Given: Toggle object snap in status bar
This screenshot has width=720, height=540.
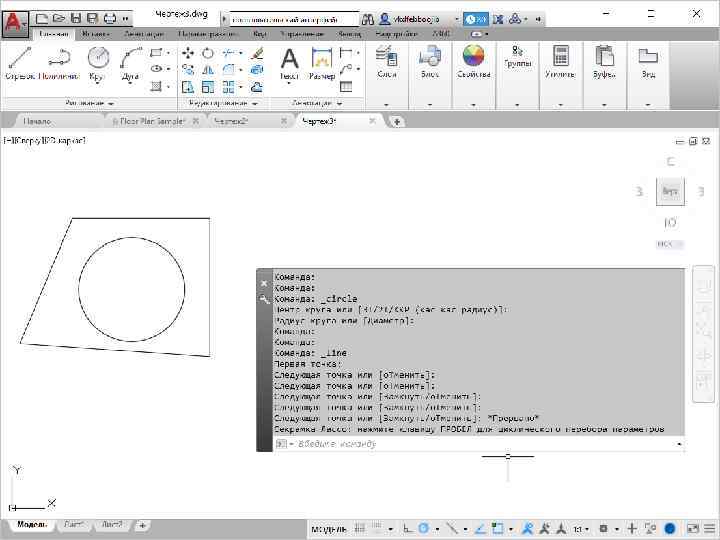Looking at the screenshot, I should [x=497, y=529].
